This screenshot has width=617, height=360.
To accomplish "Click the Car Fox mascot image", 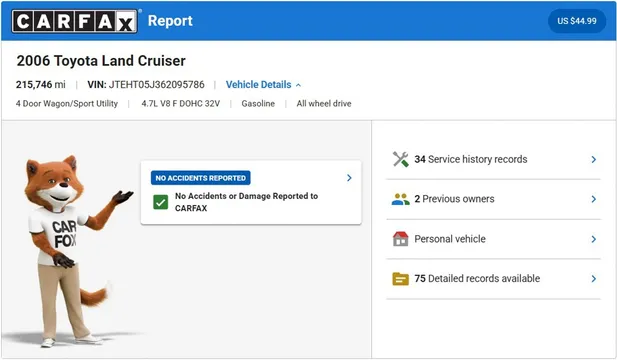I will pyautogui.click(x=69, y=252).
